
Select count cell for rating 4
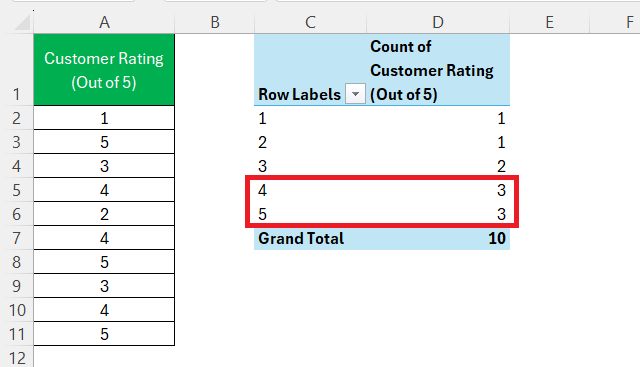coord(438,190)
